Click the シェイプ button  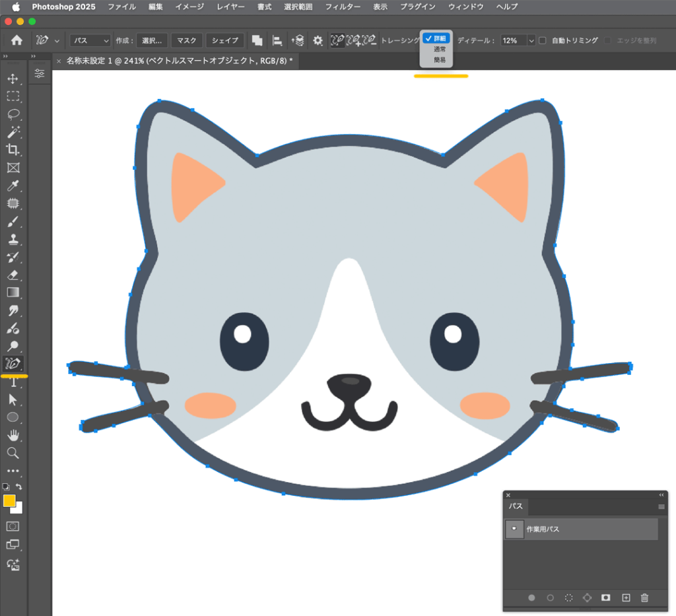point(224,41)
